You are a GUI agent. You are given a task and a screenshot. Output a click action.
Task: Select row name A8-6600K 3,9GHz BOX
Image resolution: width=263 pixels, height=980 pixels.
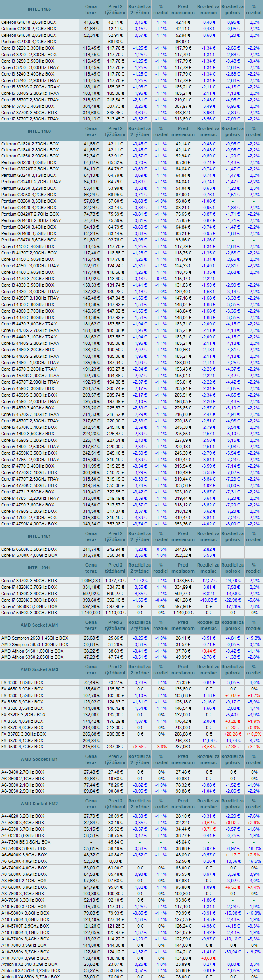[24, 887]
